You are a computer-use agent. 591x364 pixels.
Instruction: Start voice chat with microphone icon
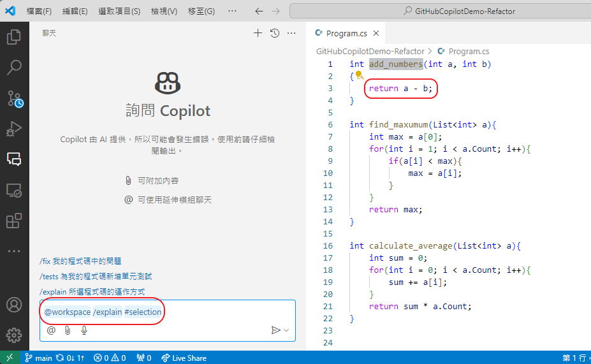click(84, 330)
